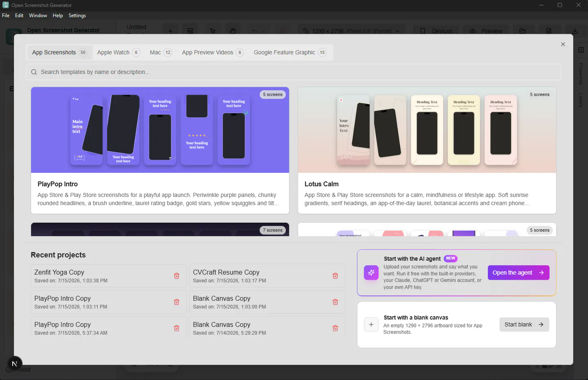Delete PlayPop Intro Copy saved at 5:37:34 AM

pos(177,328)
